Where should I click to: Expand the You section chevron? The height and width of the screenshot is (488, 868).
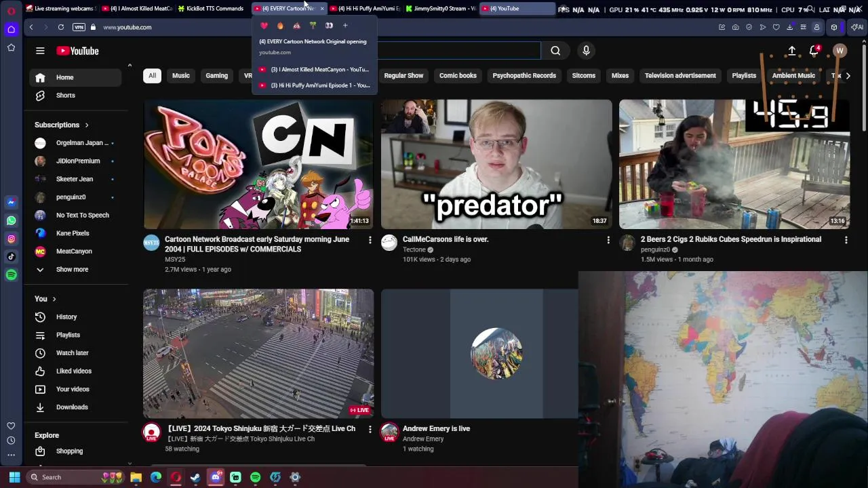tap(54, 299)
